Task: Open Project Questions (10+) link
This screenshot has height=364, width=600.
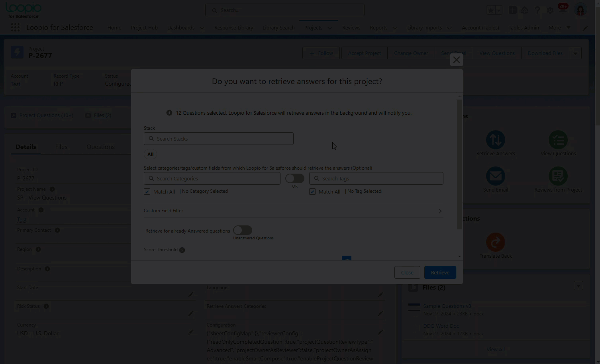Action: [x=46, y=115]
